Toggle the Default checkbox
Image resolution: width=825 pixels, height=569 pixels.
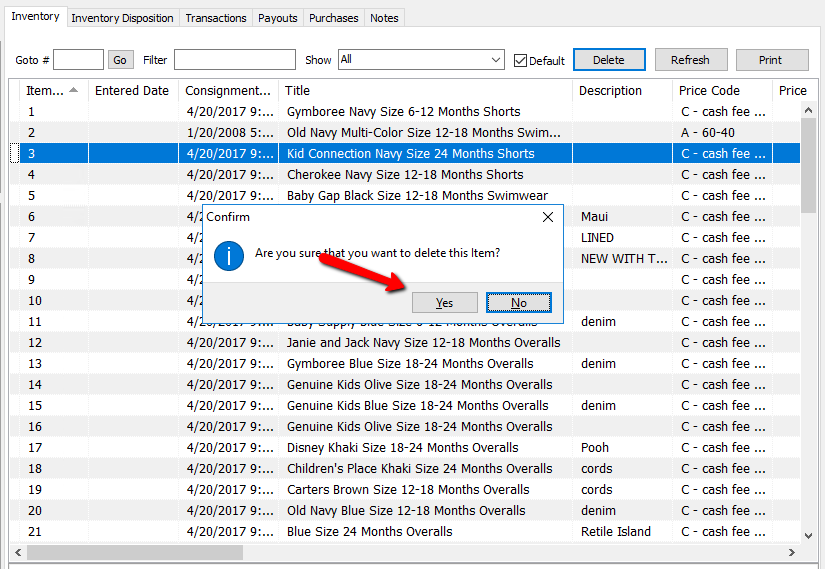[520, 60]
